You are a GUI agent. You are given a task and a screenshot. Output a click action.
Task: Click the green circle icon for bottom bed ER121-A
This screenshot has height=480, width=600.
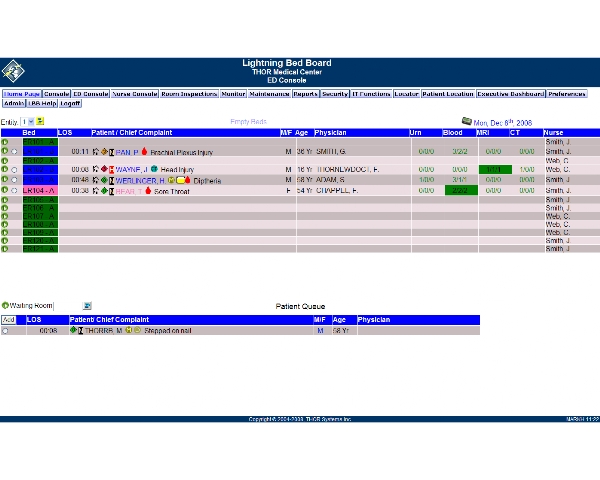tap(5, 249)
